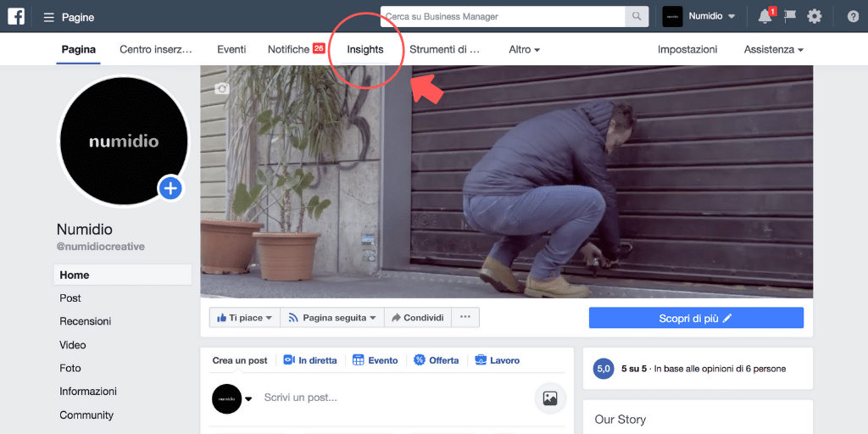Add a photo with blue plus icon
Viewport: 868px width, 434px height.
coord(170,189)
